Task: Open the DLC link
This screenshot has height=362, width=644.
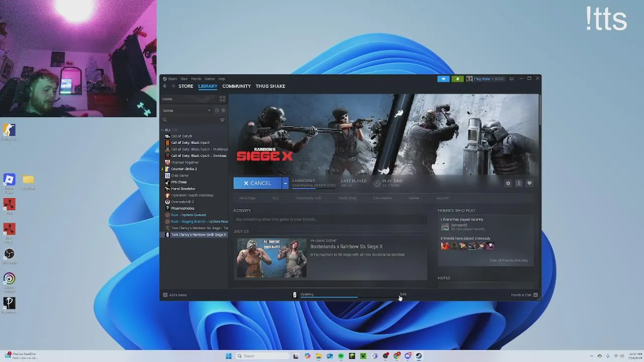Action: [276, 198]
